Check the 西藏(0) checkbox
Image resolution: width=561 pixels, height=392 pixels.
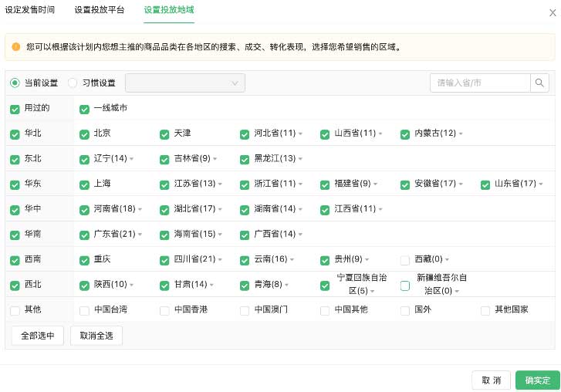405,260
